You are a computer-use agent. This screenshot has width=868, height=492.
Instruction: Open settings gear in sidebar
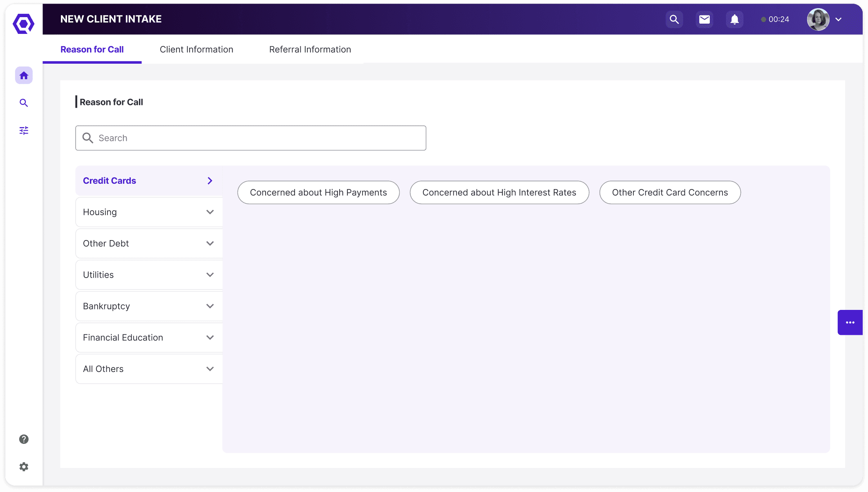click(24, 467)
